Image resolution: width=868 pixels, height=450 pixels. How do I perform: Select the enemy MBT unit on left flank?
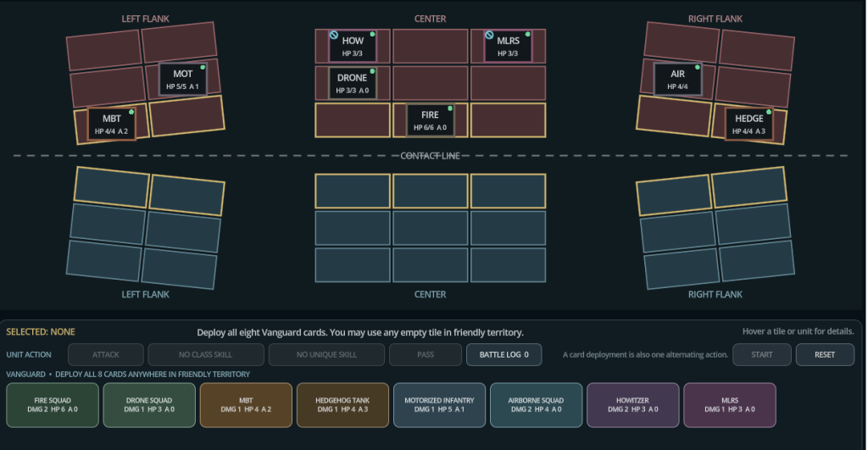111,124
